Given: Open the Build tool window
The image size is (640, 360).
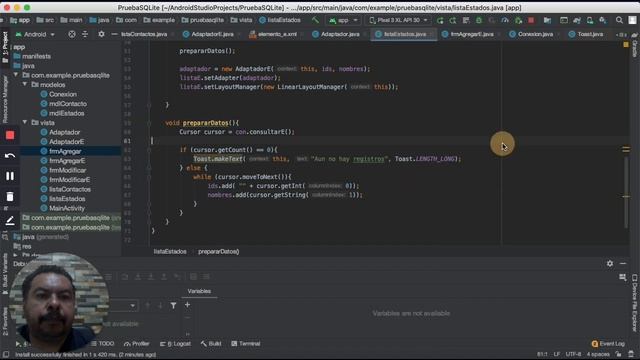Looking at the screenshot, I should coord(211,344).
